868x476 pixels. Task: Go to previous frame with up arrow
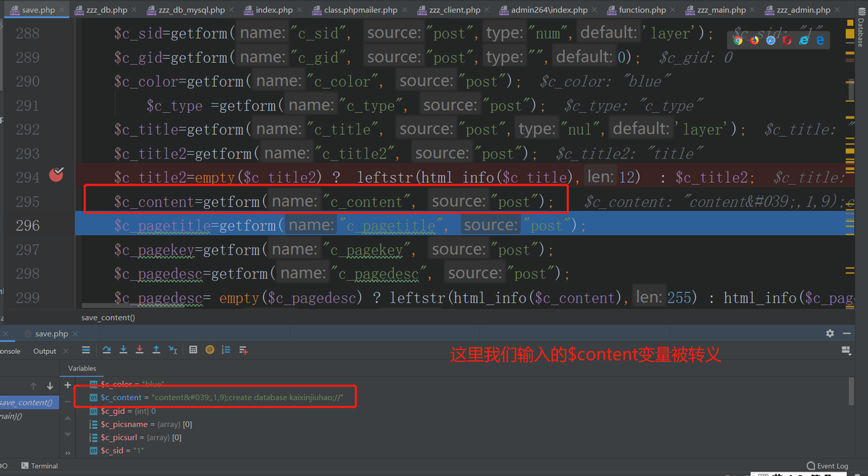coord(33,386)
